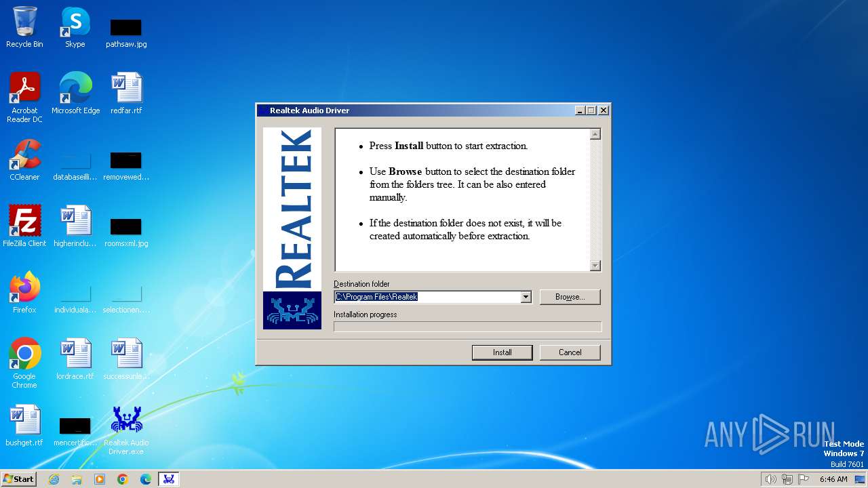The image size is (868, 488).
Task: Select the roomsxml.jpg file icon
Action: (126, 232)
